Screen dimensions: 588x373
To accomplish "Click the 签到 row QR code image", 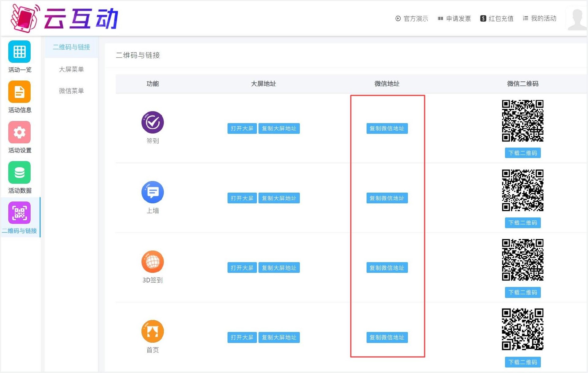I will click(x=523, y=121).
